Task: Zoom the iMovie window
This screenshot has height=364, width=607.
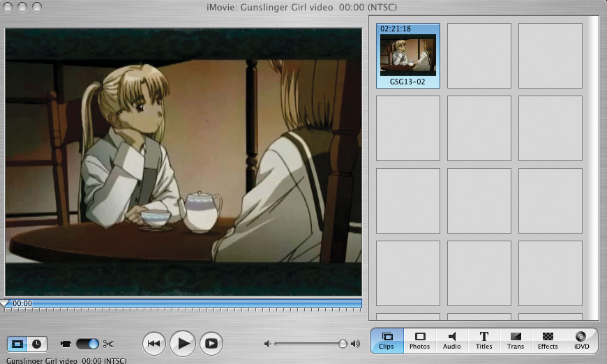Action: click(x=37, y=7)
